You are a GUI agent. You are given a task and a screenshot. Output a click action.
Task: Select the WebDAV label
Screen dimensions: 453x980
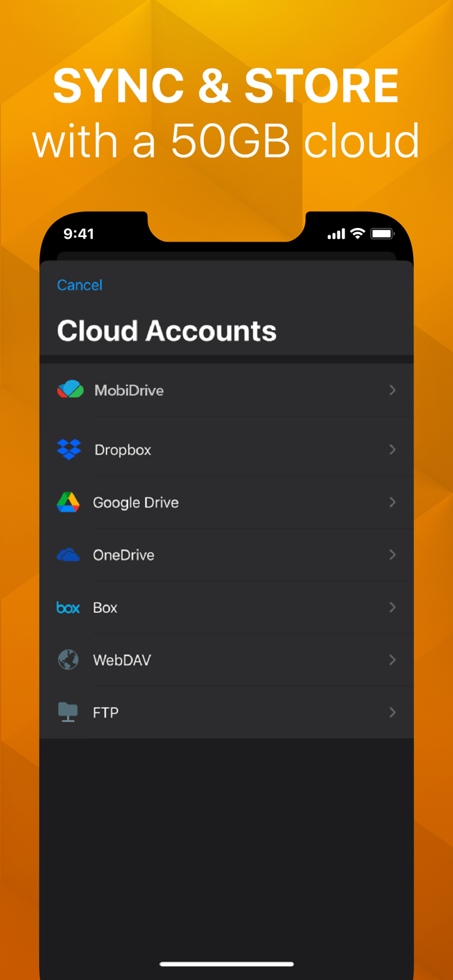coord(122,660)
